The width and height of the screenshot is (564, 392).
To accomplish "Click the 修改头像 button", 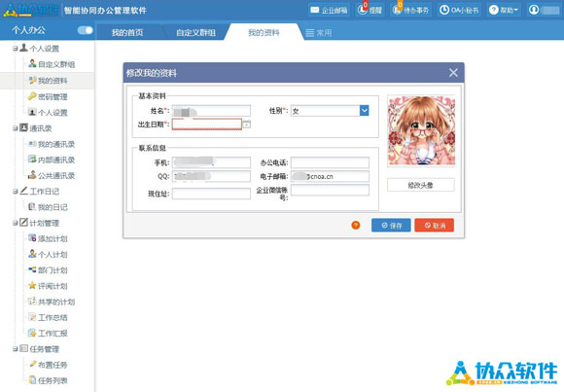I will click(420, 185).
